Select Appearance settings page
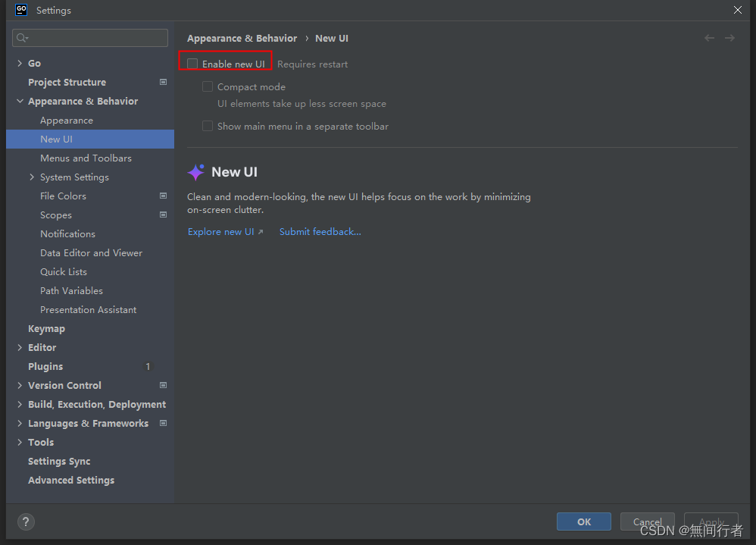 click(x=67, y=120)
